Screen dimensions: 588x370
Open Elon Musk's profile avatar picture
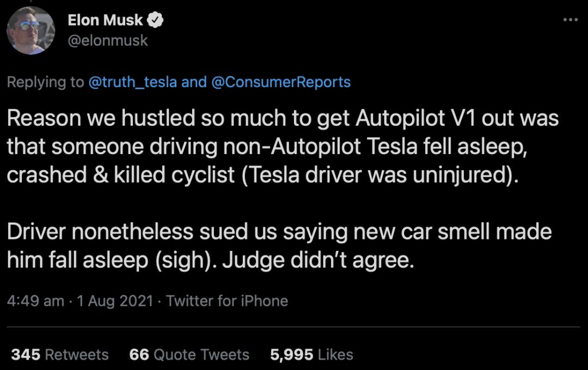click(x=31, y=30)
